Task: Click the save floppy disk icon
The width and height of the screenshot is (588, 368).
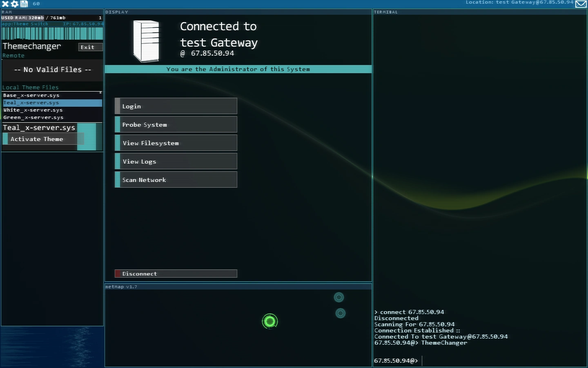Action: click(x=24, y=4)
